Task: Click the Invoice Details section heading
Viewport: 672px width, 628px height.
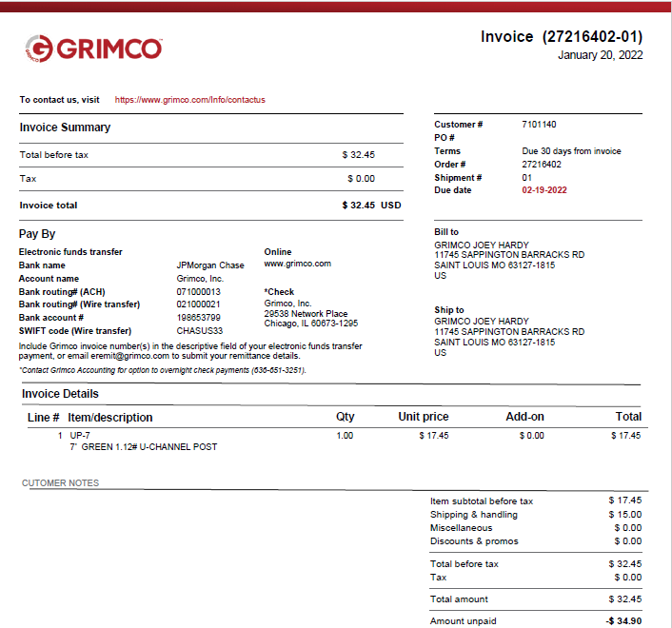Action: point(60,394)
